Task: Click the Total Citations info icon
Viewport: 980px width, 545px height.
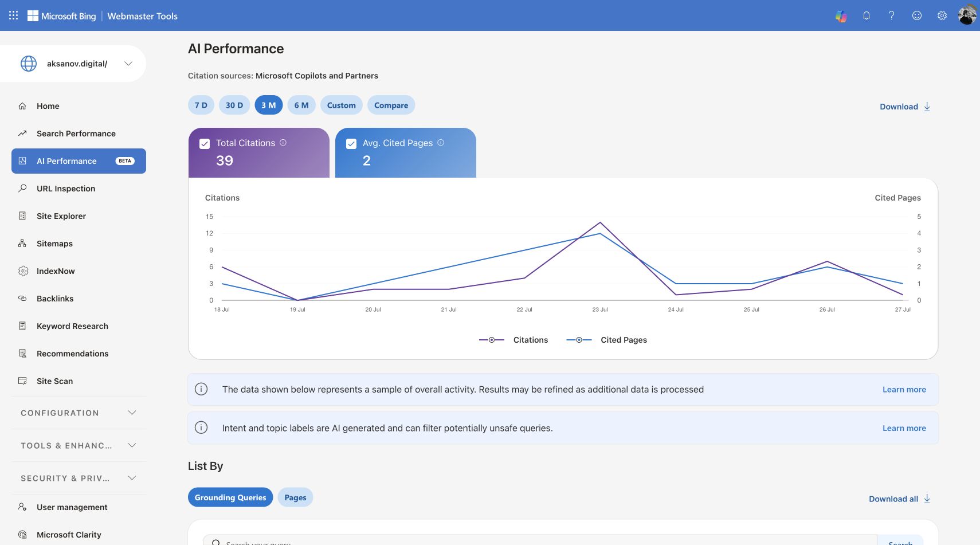Action: pos(283,143)
